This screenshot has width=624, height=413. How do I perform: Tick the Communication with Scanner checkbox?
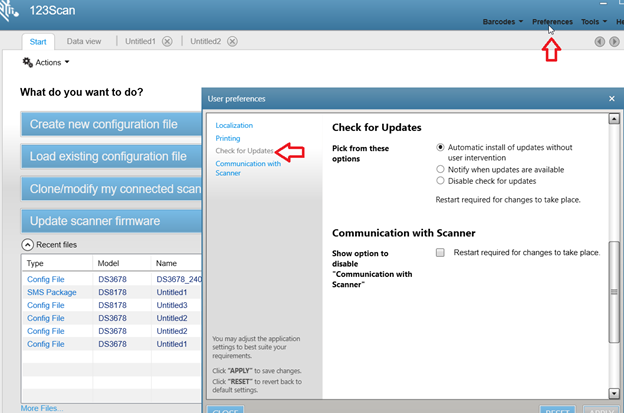[x=440, y=253]
